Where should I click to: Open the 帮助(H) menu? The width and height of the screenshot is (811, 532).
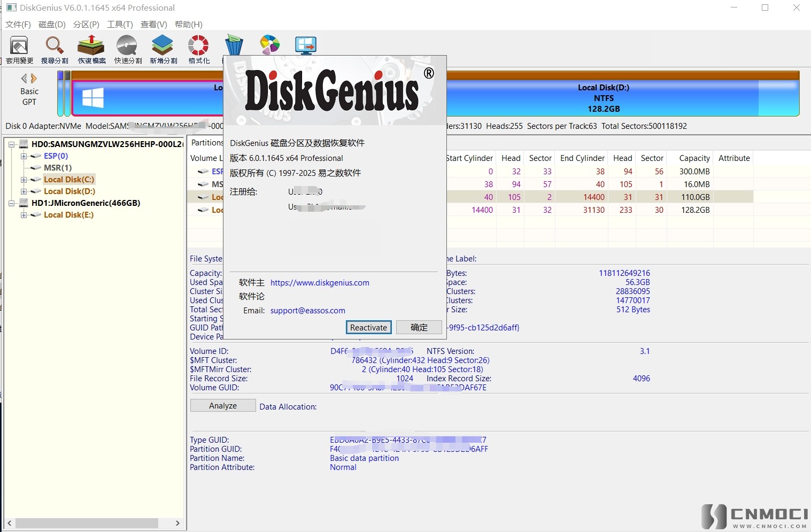pyautogui.click(x=188, y=25)
